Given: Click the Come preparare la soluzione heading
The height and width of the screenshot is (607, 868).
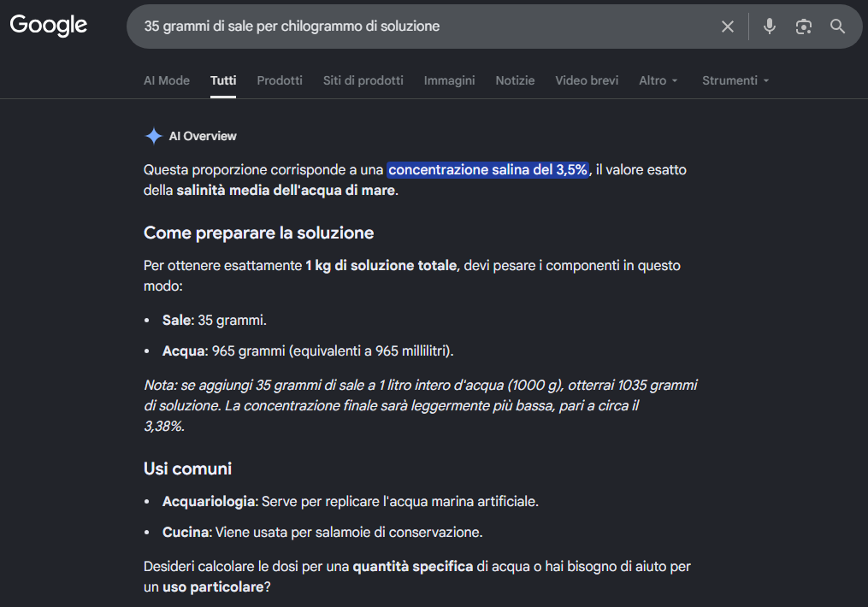Looking at the screenshot, I should click(x=258, y=233).
